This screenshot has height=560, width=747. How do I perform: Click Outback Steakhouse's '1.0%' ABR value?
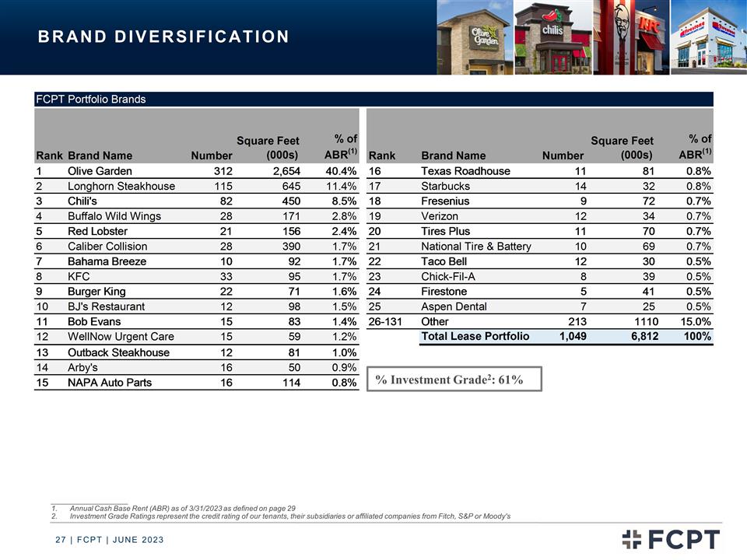(x=345, y=353)
